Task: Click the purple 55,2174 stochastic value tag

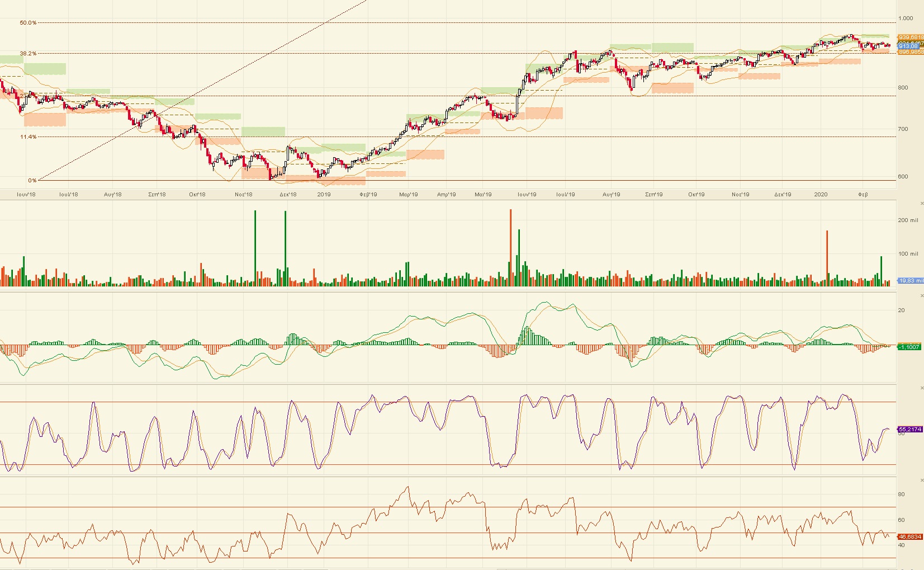Action: (910, 430)
